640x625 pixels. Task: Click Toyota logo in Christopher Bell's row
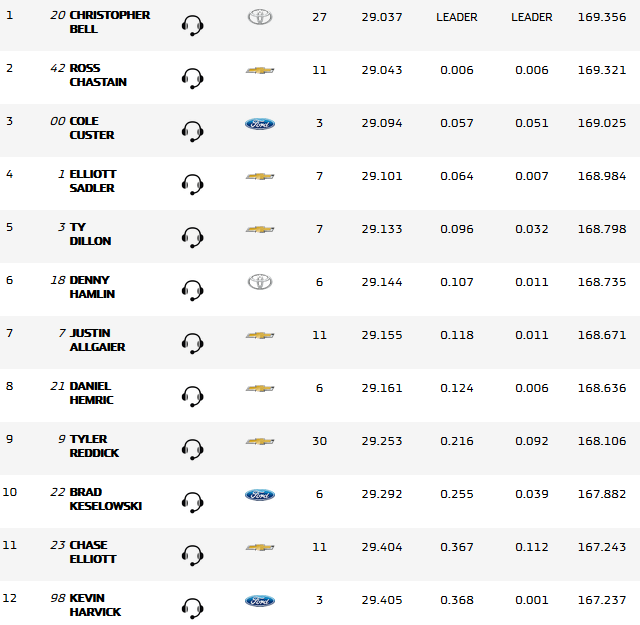(260, 17)
